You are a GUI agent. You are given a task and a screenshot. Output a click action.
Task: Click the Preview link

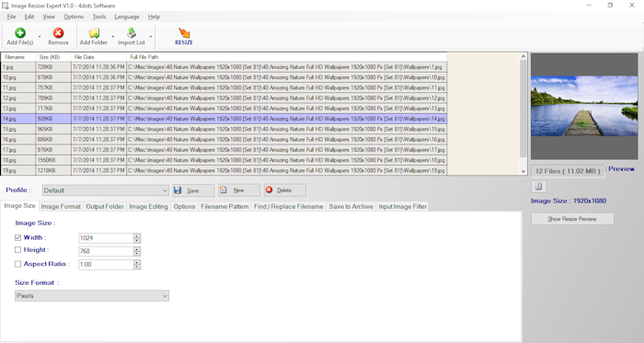[x=621, y=168]
